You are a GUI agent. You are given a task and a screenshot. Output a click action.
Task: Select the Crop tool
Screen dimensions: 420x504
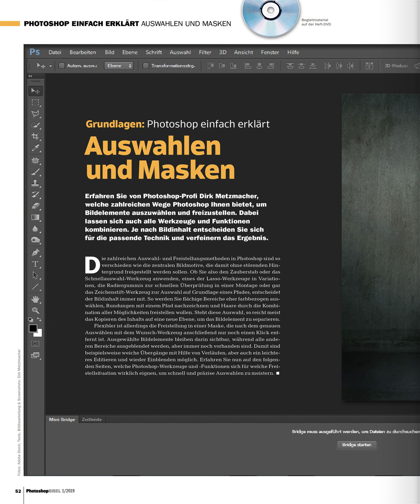pos(36,136)
